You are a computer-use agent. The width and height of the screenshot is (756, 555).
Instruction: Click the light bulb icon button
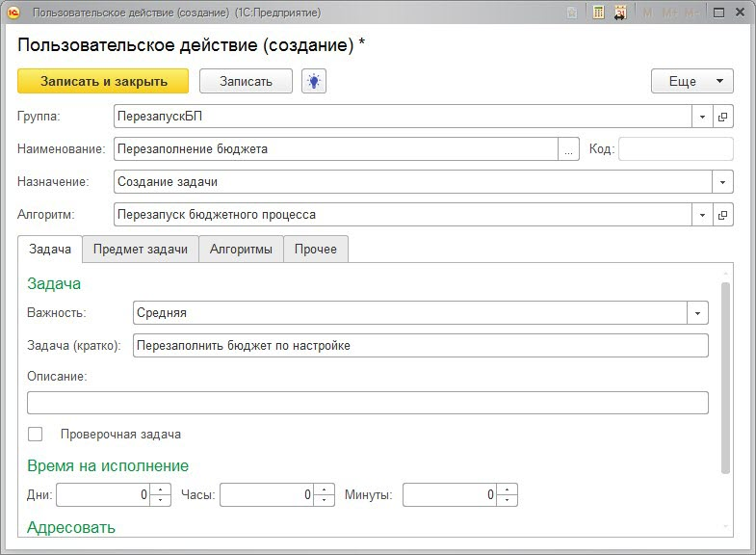pos(314,81)
